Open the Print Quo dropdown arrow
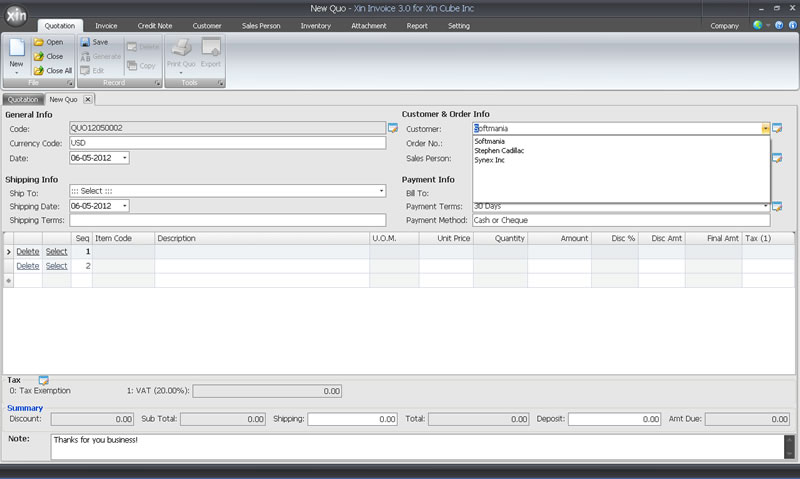This screenshot has height=479, width=800. [181, 73]
